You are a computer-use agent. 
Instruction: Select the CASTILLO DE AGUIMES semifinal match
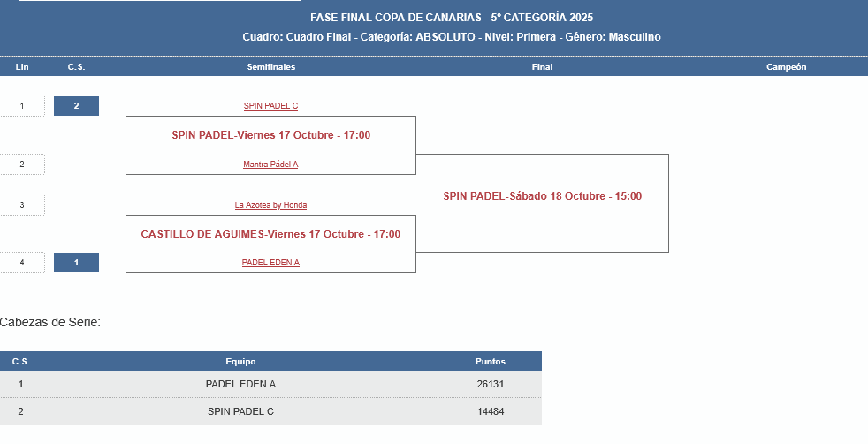point(270,234)
